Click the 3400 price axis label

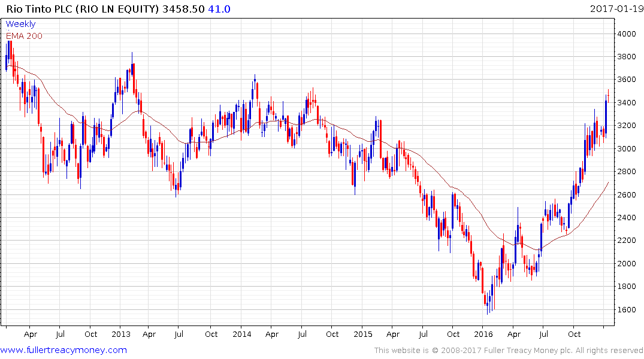(x=627, y=103)
